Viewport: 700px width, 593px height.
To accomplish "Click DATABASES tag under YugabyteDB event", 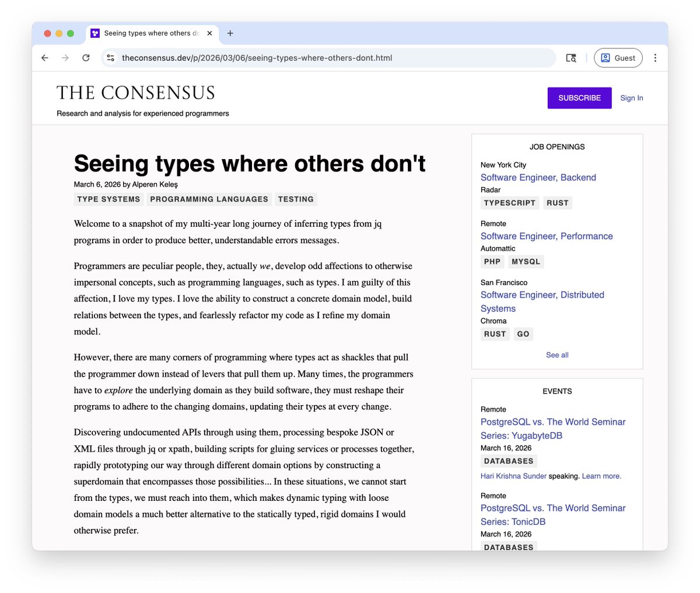I will pyautogui.click(x=509, y=461).
